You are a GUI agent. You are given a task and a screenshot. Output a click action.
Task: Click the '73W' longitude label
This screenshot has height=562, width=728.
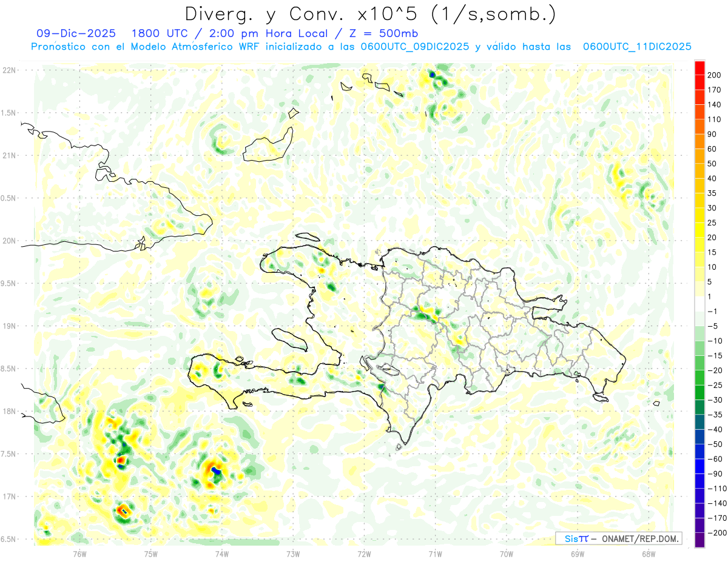pos(293,554)
